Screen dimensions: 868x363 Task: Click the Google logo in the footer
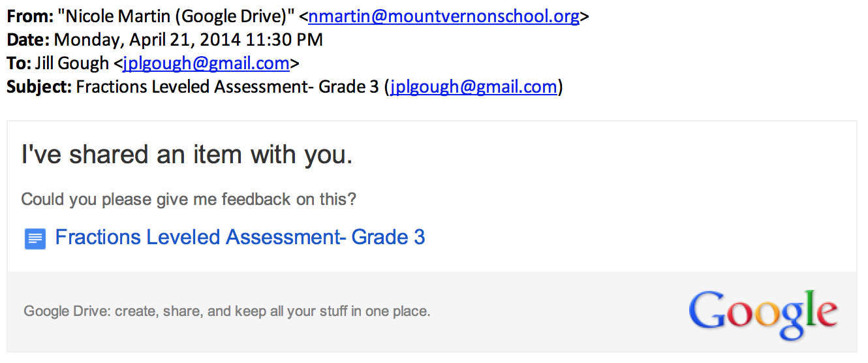(x=762, y=313)
